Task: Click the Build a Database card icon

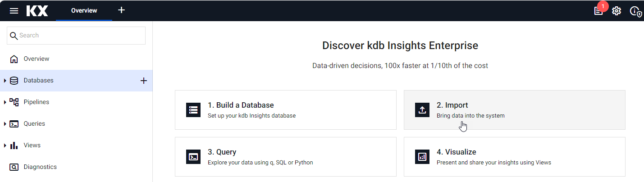Action: tap(193, 110)
